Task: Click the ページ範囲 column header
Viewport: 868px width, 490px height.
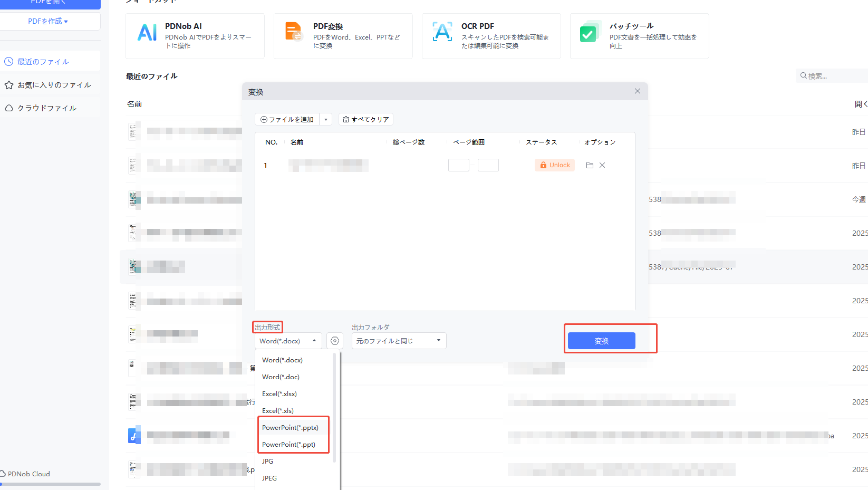Action: click(x=469, y=142)
